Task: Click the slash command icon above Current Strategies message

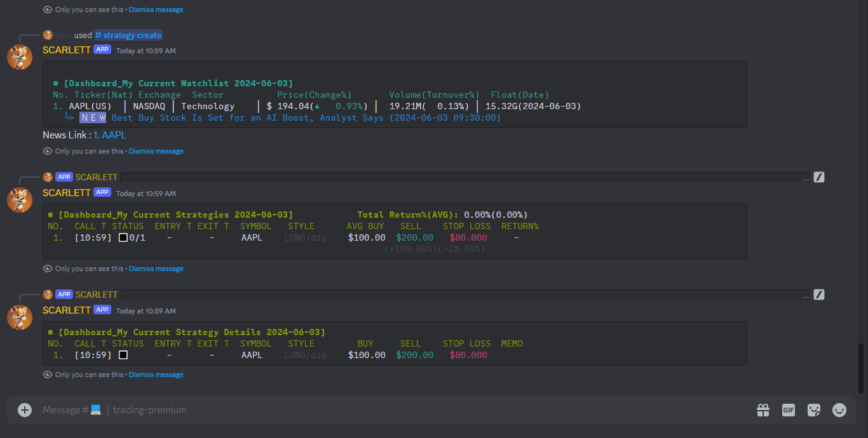Action: coord(819,177)
